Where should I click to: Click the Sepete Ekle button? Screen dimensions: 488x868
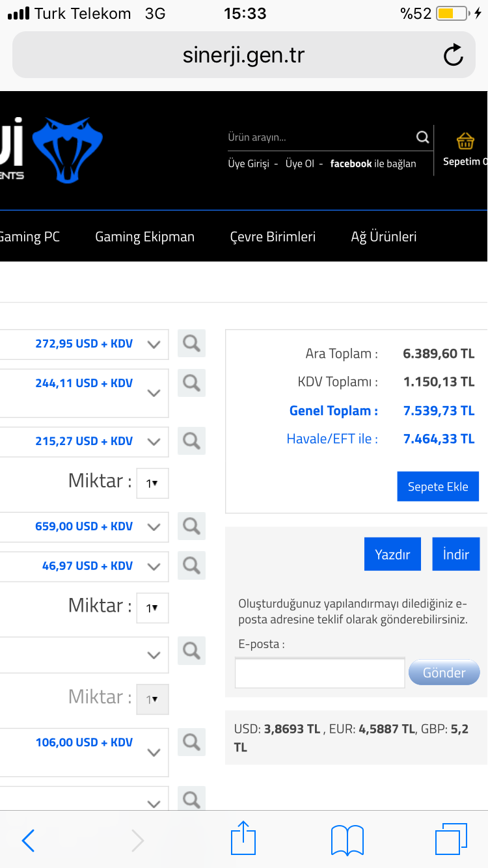coord(438,487)
